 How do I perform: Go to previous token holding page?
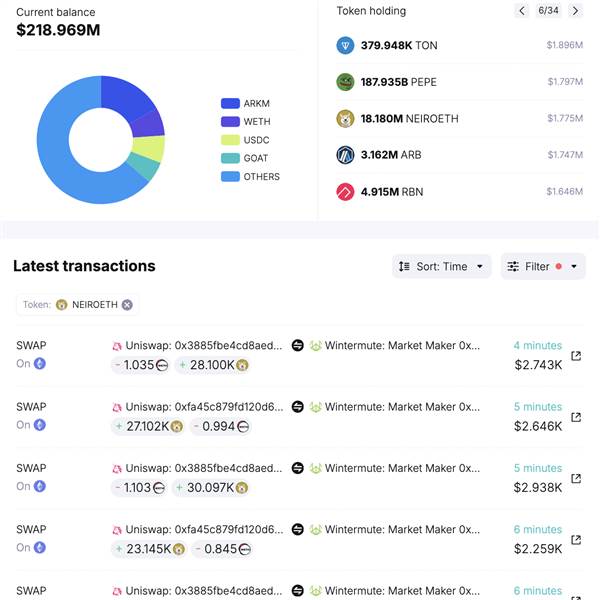[x=522, y=11]
